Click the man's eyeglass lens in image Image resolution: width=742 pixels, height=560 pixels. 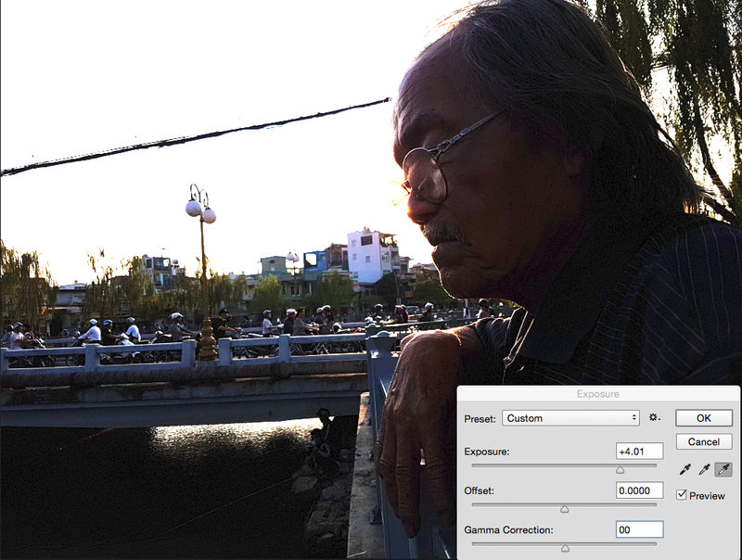(425, 176)
